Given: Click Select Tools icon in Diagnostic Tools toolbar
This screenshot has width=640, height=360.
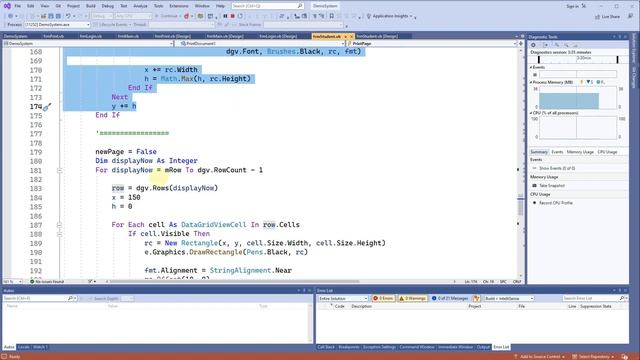Looking at the screenshot, I should [x=545, y=45].
